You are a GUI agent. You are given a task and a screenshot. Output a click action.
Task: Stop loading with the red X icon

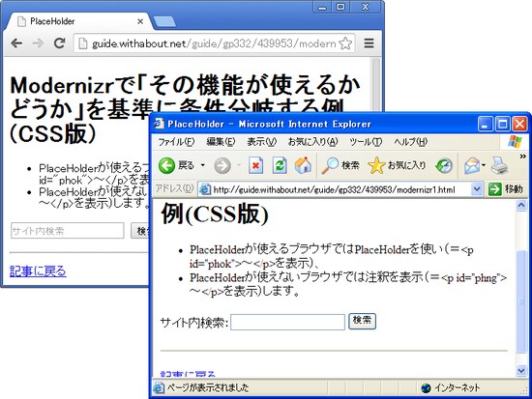pos(255,165)
